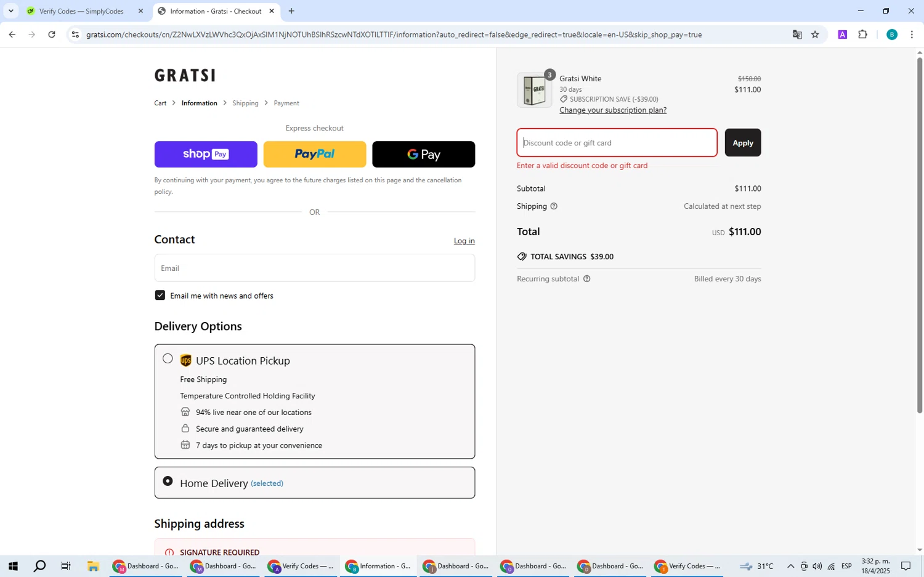
Task: Open File Explorer from taskbar
Action: click(93, 566)
